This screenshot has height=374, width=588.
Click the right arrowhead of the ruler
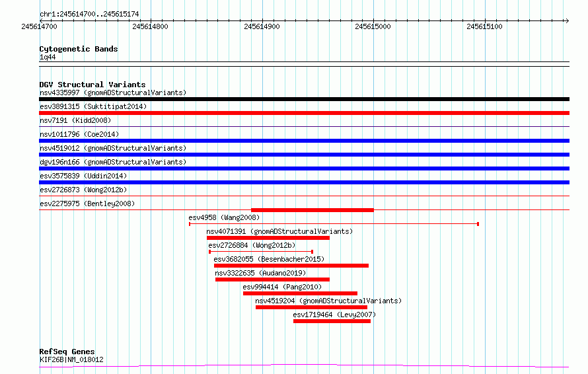tap(567, 20)
